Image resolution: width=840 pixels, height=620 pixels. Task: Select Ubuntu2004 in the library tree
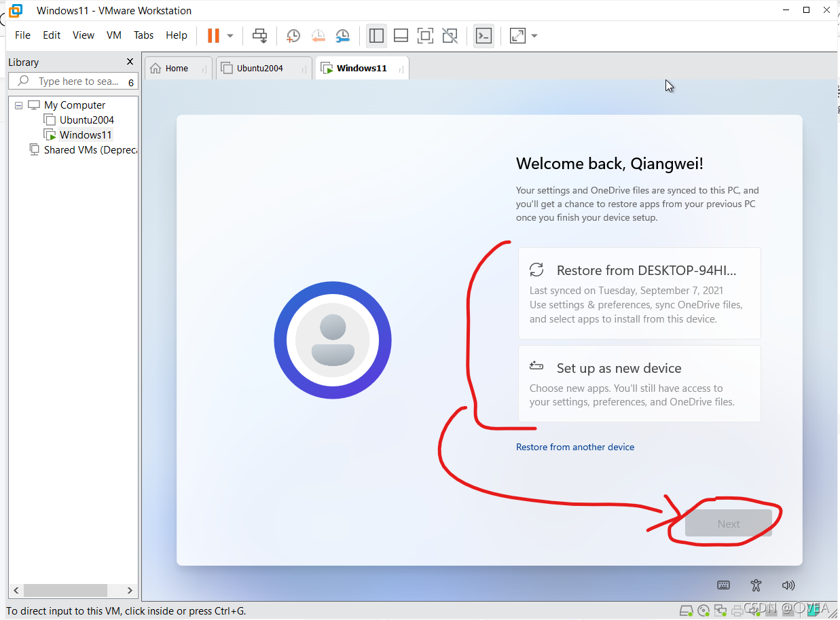(x=87, y=120)
